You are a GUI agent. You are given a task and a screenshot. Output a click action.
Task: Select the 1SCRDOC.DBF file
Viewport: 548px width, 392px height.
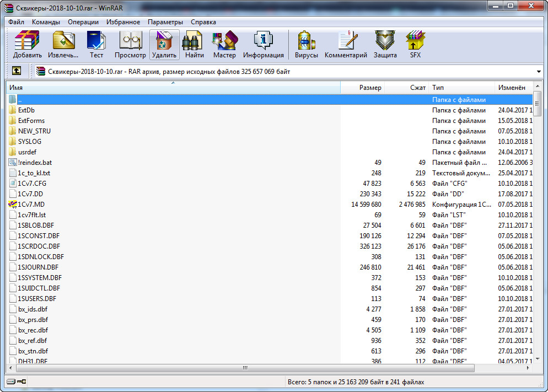click(x=39, y=246)
